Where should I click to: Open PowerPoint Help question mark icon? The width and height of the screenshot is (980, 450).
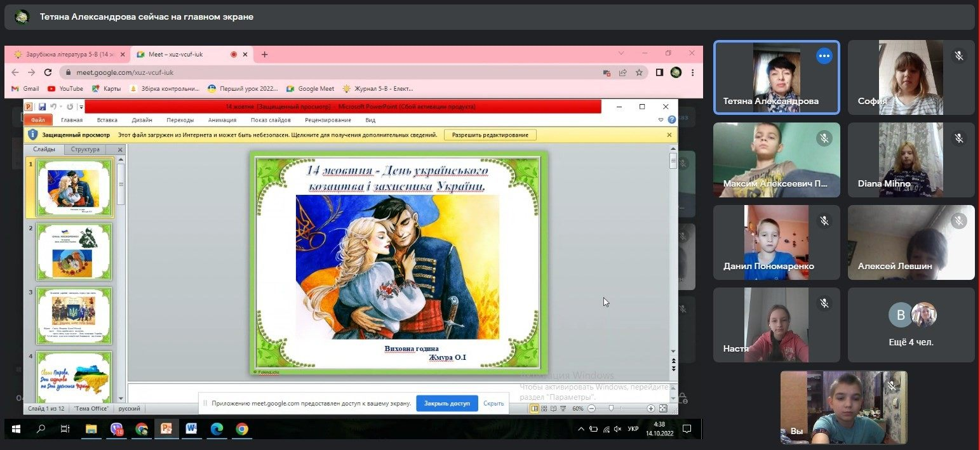coord(672,120)
